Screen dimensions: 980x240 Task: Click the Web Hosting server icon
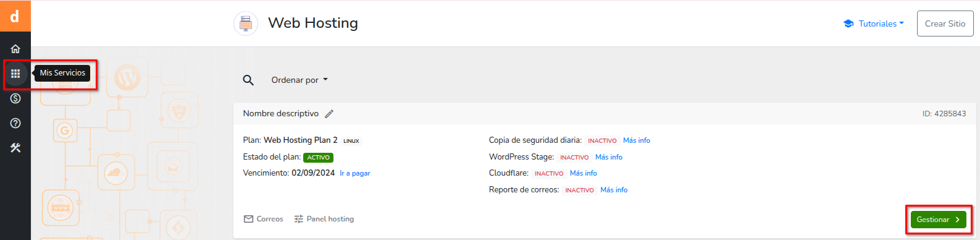coord(246,24)
